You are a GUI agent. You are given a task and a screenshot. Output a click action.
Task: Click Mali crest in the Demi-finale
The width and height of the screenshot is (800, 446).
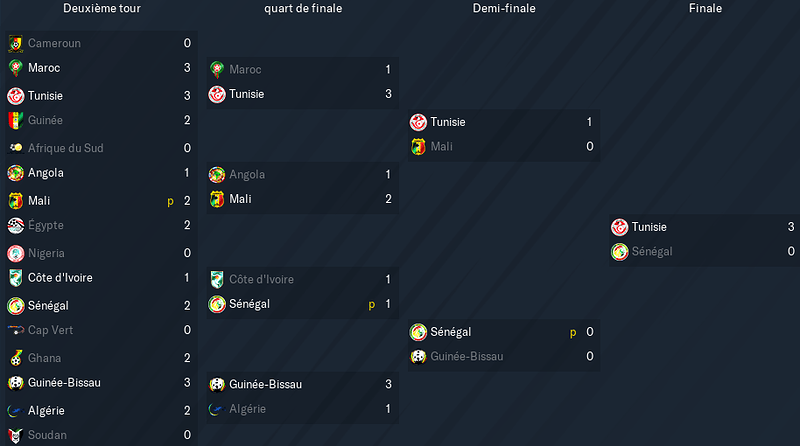[418, 146]
